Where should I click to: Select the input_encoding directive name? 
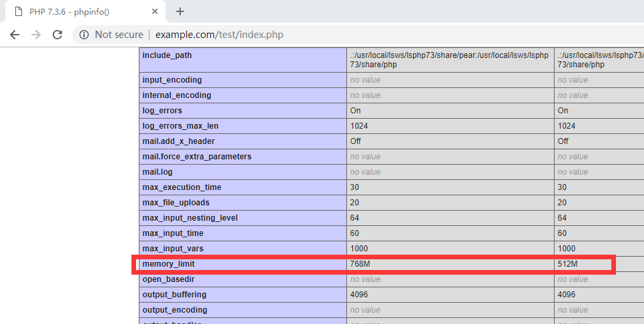pos(172,80)
